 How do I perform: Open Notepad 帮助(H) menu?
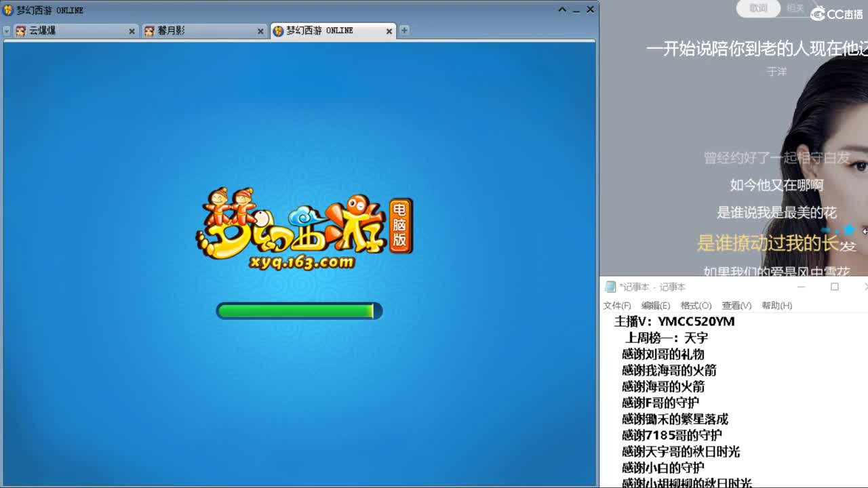point(776,306)
